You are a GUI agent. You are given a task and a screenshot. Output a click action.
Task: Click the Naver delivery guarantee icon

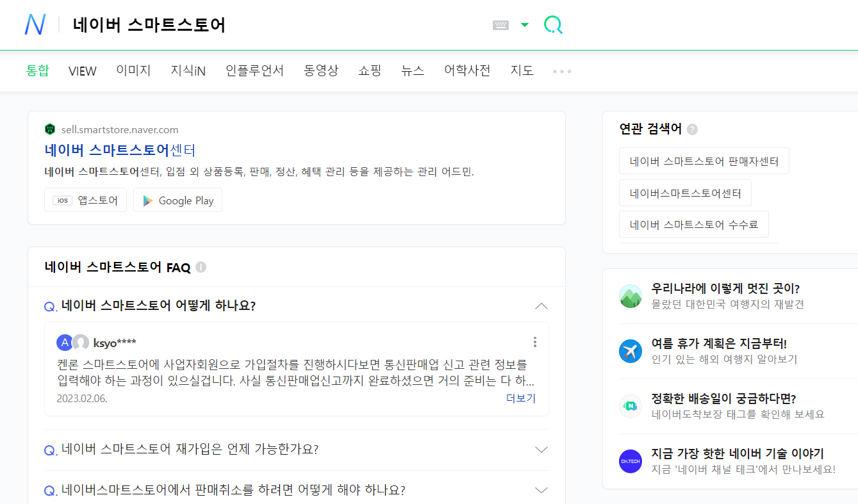(631, 406)
